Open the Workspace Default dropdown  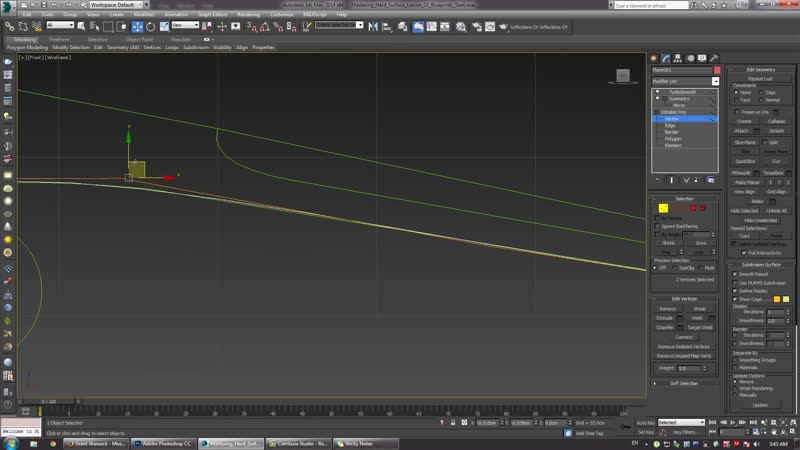pos(115,5)
